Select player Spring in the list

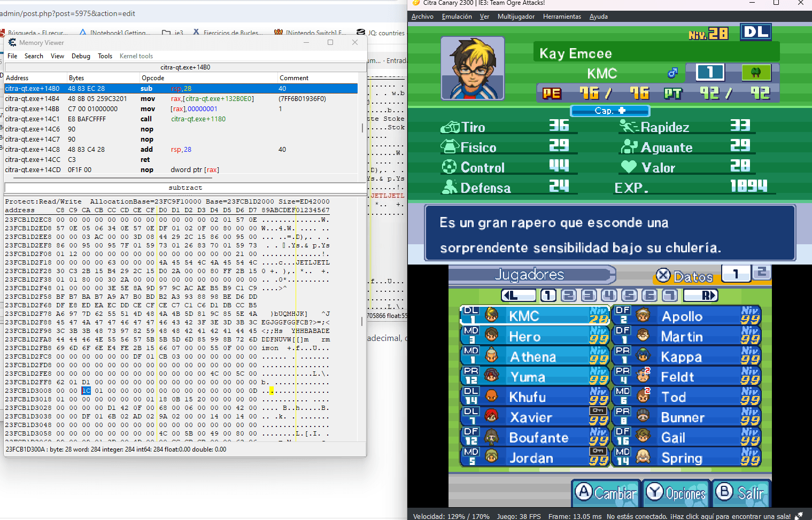[687, 457]
